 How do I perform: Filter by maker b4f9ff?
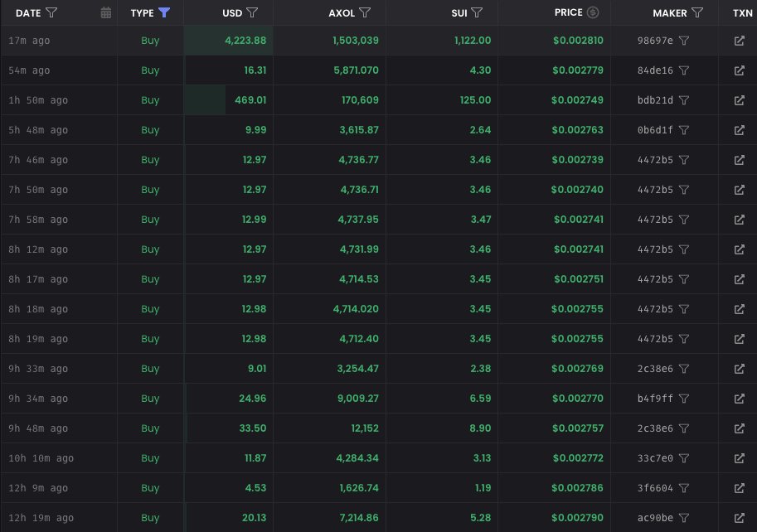(683, 399)
